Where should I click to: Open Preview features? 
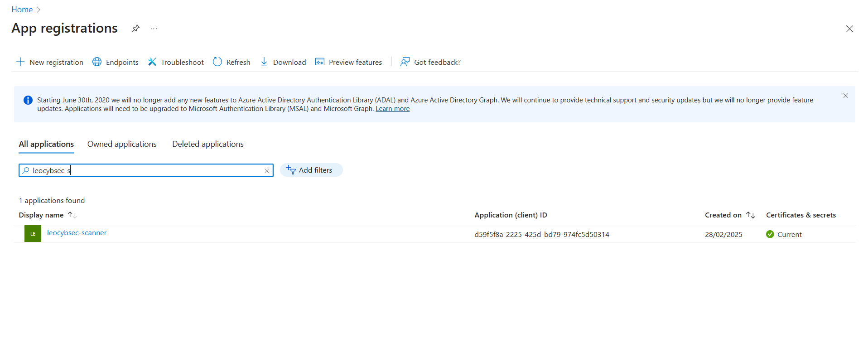pos(349,62)
